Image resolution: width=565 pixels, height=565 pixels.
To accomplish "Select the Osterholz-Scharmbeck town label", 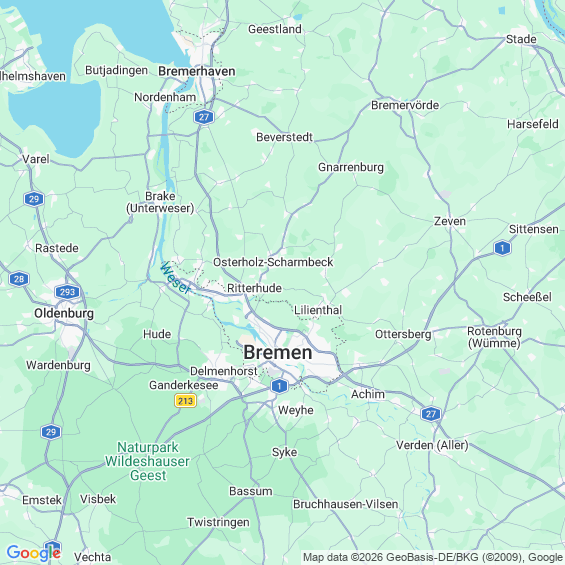I will (x=273, y=262).
